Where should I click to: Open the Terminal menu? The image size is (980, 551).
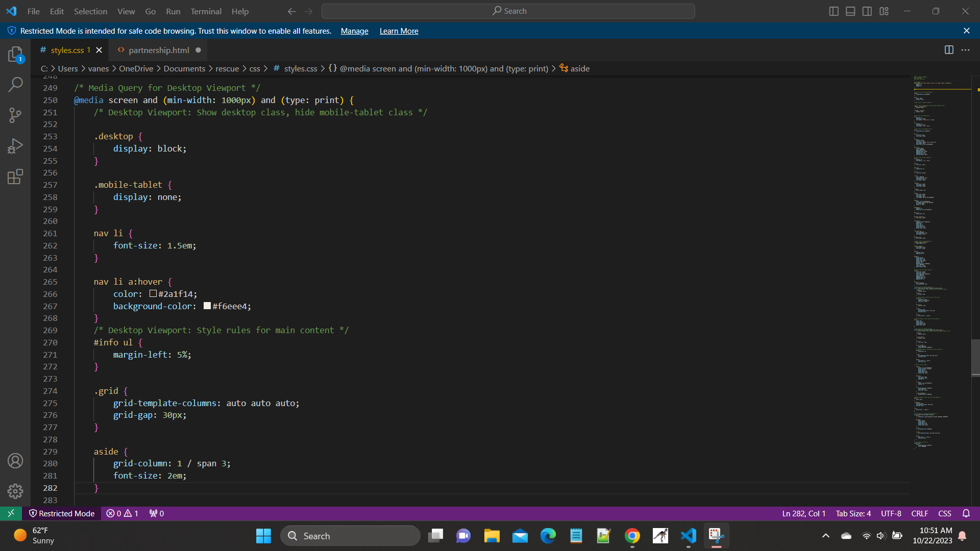[206, 11]
